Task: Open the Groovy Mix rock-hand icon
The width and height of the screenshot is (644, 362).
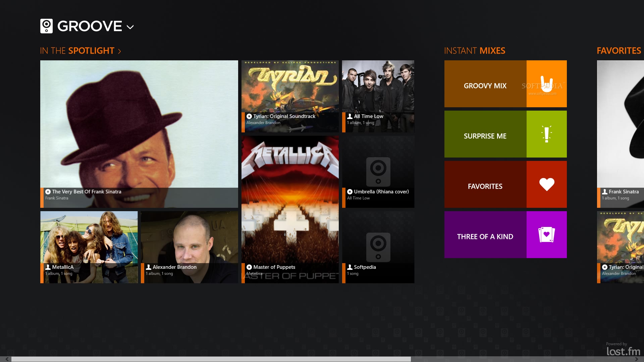Action: [546, 84]
